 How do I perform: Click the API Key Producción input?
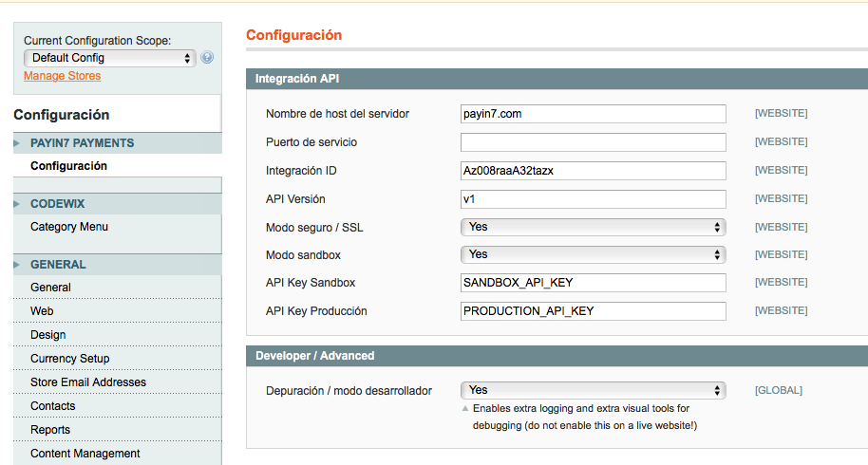[x=593, y=311]
